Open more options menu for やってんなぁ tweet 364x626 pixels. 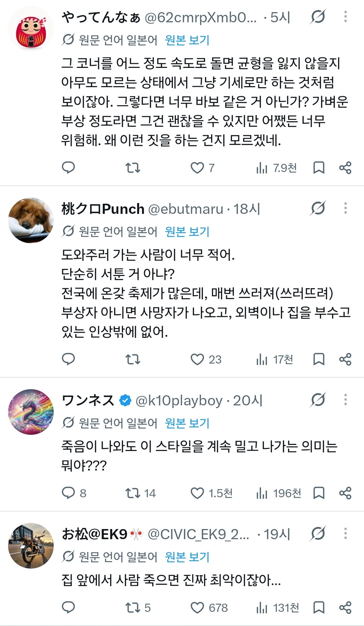[x=345, y=17]
